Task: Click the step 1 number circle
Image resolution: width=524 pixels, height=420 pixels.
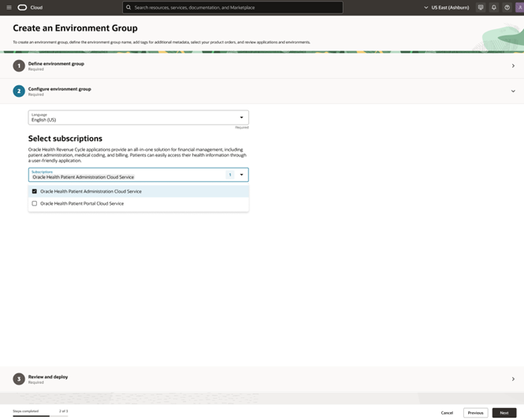Action: tap(19, 66)
